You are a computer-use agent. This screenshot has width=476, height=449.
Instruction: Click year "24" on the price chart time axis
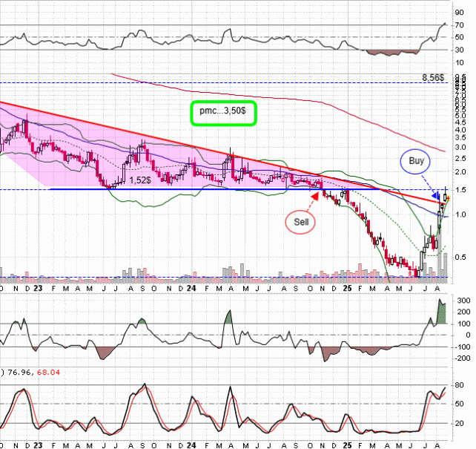pyautogui.click(x=191, y=288)
